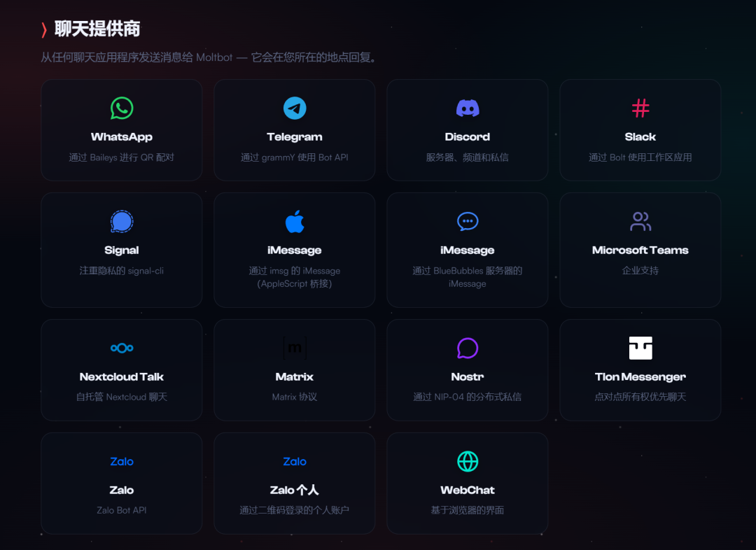Image resolution: width=756 pixels, height=550 pixels.
Task: Click the text 服务器、频道和私信
Action: pyautogui.click(x=467, y=157)
